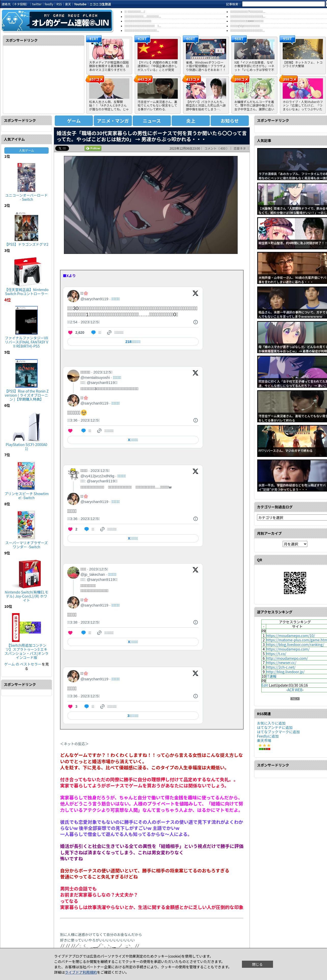This screenshot has height=980, width=327.
Task: Click the X post share button
Action: [x=62, y=148]
